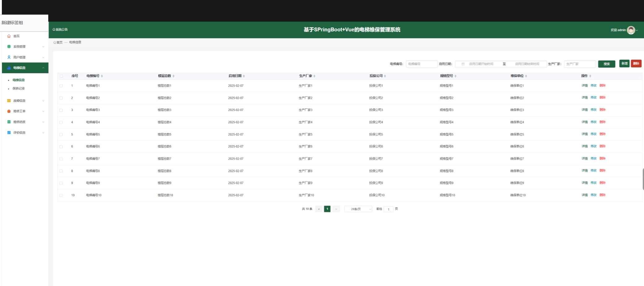The width and height of the screenshot is (644, 286).
Task: Collapse the 电梯信息 menu chevron
Action: tap(43, 68)
